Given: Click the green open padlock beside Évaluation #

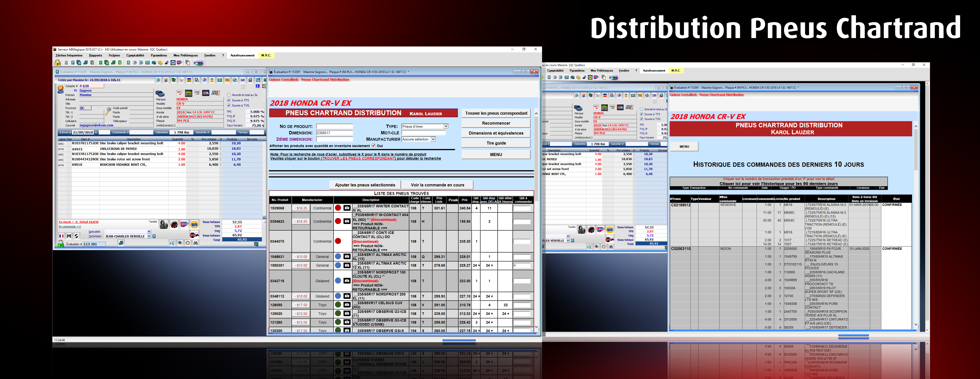Looking at the screenshot, I should (61, 244).
